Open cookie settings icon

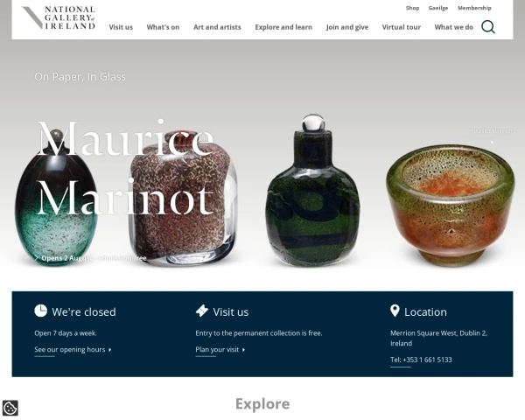pyautogui.click(x=10, y=409)
